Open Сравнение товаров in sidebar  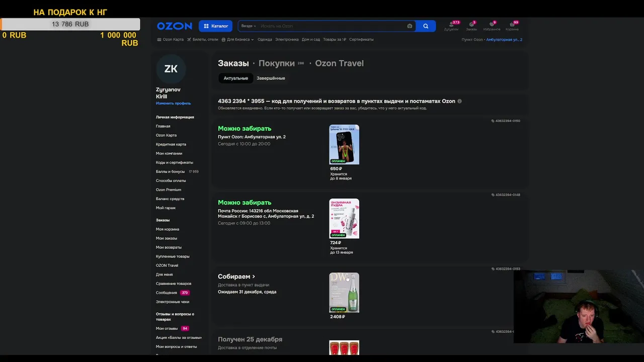click(174, 284)
